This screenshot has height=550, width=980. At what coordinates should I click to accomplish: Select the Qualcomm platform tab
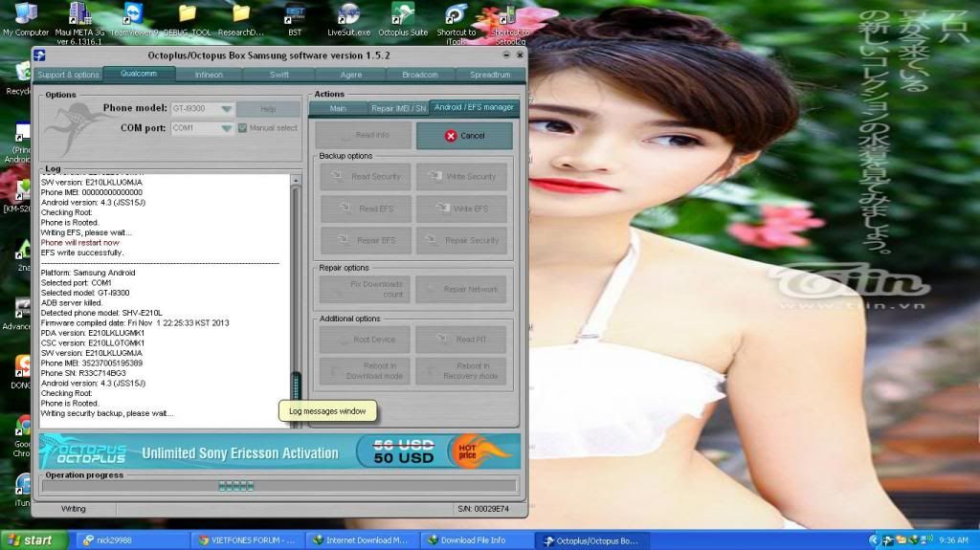pos(139,74)
